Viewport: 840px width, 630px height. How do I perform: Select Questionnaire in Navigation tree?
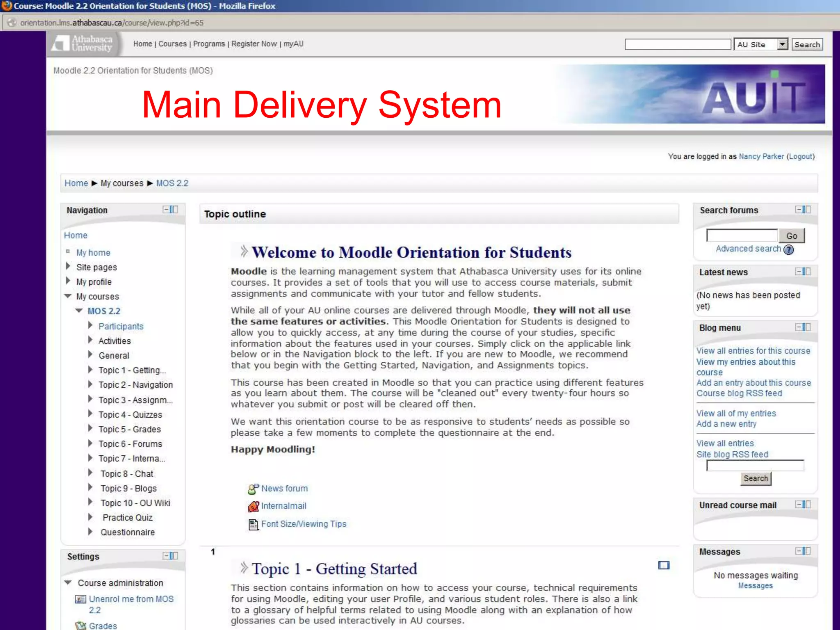128,532
